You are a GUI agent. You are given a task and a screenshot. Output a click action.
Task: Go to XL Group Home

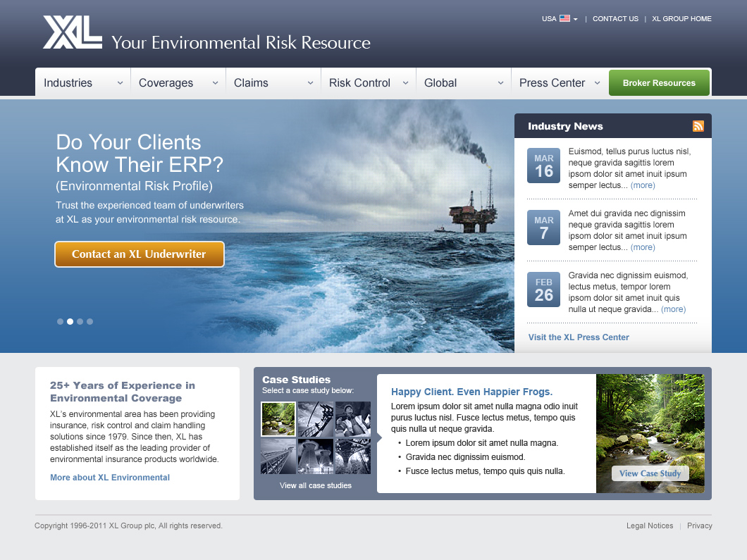click(x=681, y=18)
